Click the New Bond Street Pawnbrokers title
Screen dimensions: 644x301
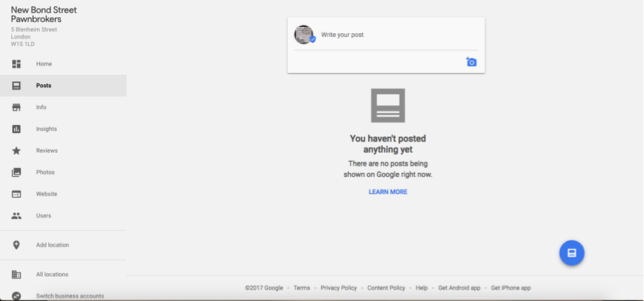[x=44, y=14]
